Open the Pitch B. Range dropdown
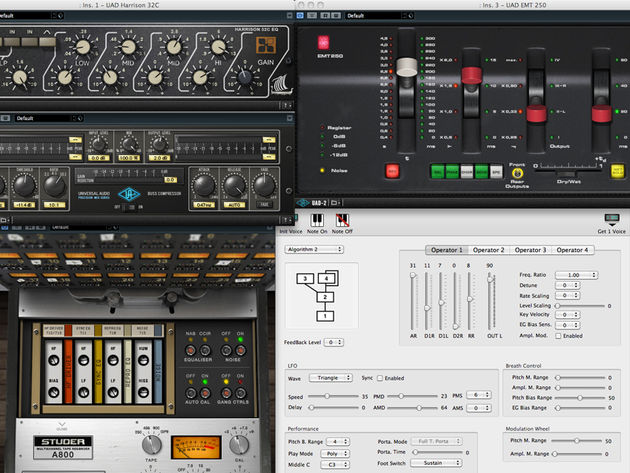Screen dimensions: 630x473 point(338,442)
